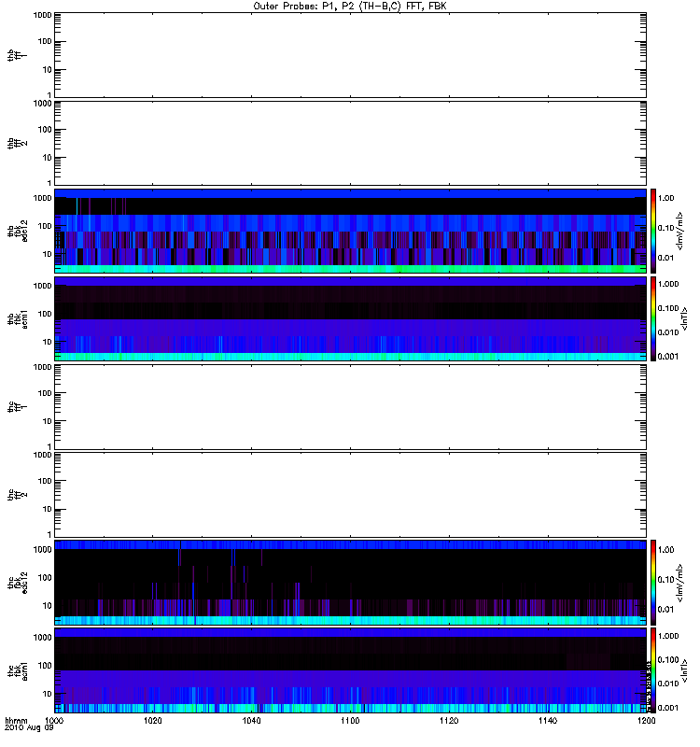This screenshot has width=700, height=747.
Task: Select the empty thc fft 1 panel
Action: point(350,406)
